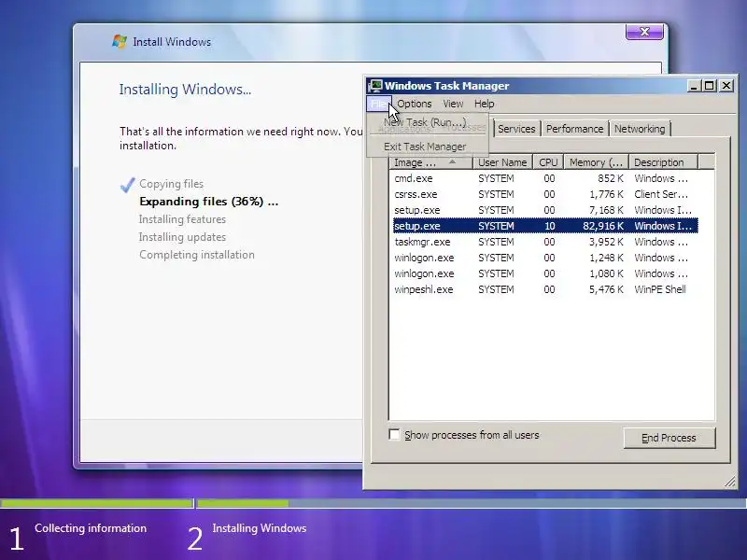Click the End Process button
The height and width of the screenshot is (560, 747).
point(669,438)
